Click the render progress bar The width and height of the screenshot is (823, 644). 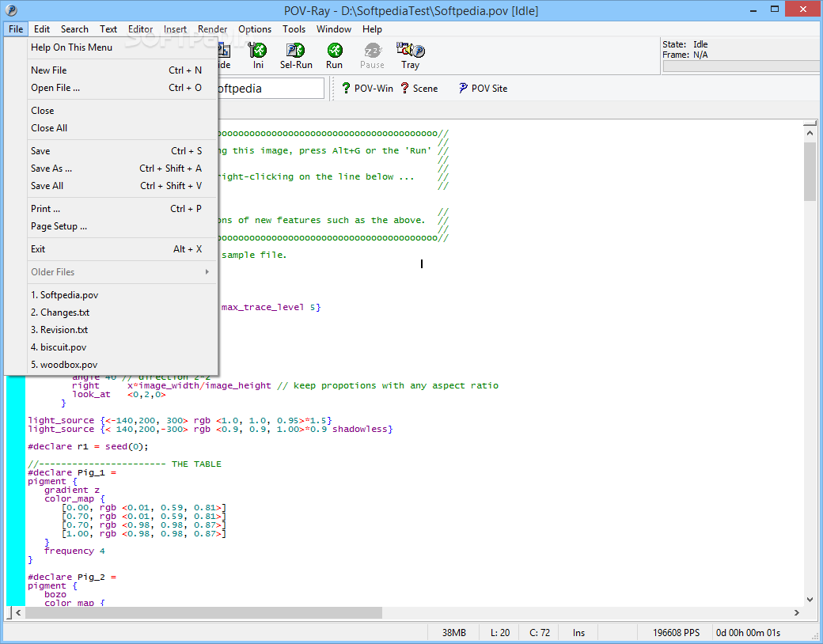point(741,66)
